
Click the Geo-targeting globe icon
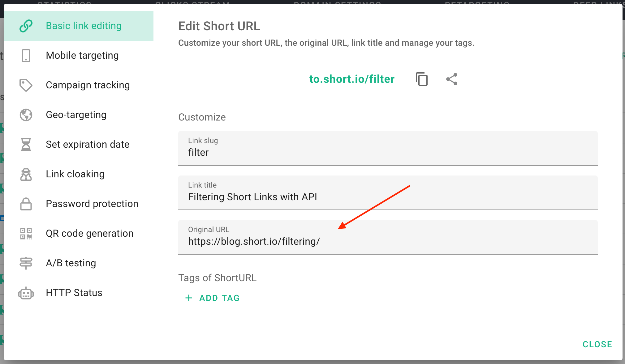[x=26, y=115]
